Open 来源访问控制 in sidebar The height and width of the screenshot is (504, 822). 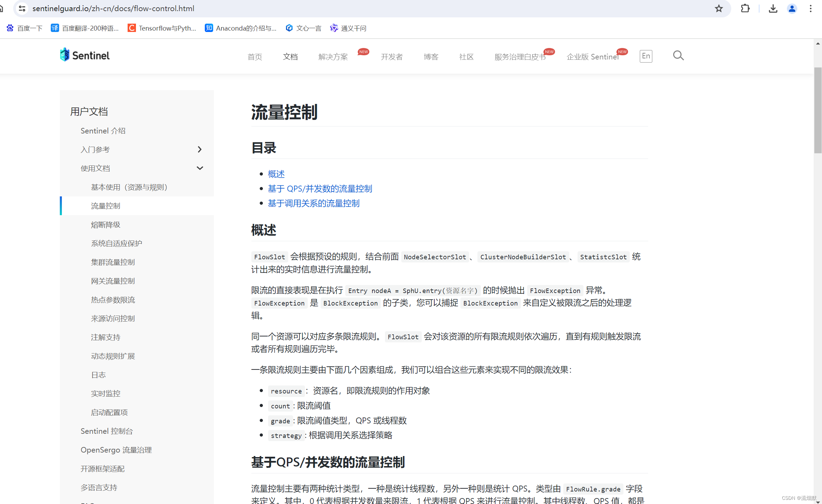(x=113, y=318)
